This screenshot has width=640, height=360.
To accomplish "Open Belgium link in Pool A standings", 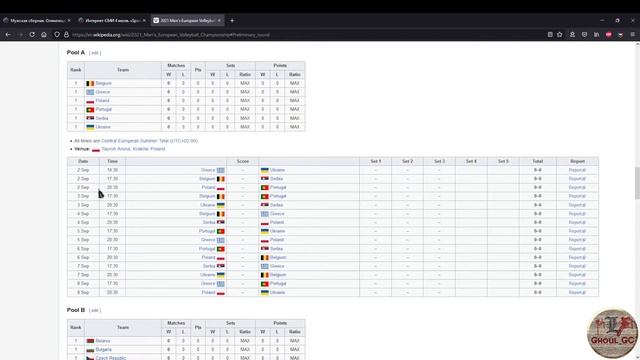I will (104, 83).
